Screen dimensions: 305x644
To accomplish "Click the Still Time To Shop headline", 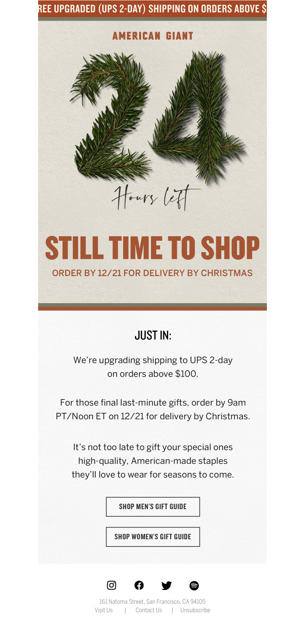I will pyautogui.click(x=152, y=248).
